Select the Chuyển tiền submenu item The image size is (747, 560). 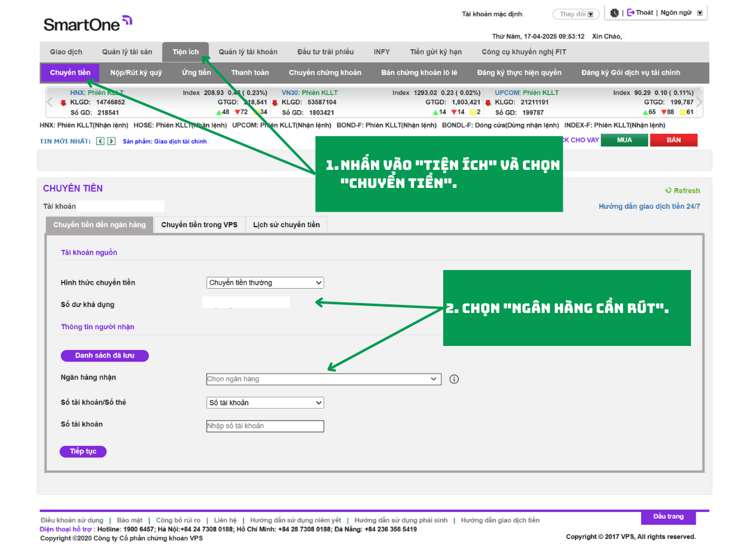point(70,73)
